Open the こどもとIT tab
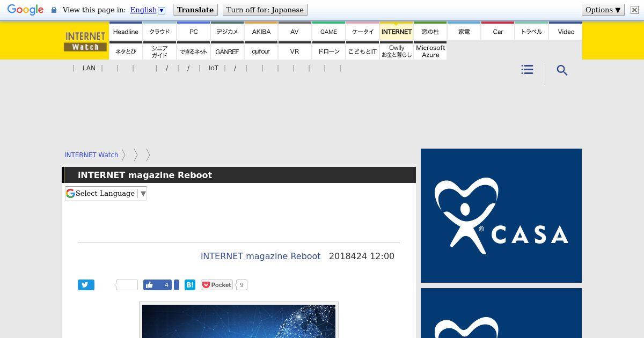644x338 pixels. [362, 51]
